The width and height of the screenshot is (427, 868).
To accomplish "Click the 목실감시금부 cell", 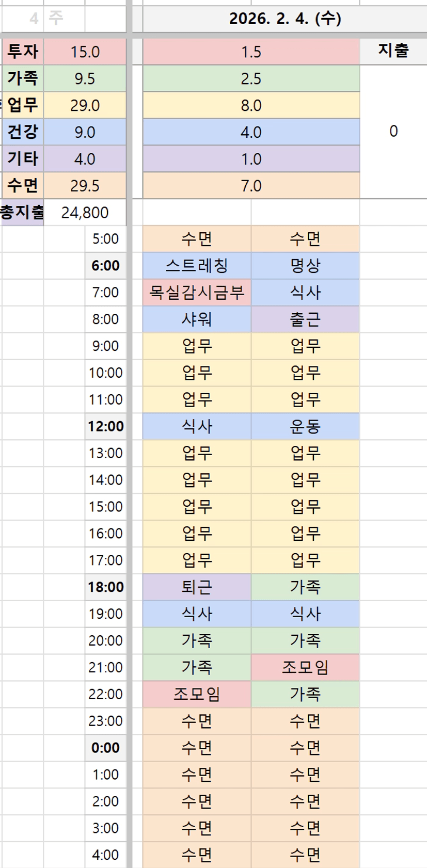I will click(x=197, y=293).
